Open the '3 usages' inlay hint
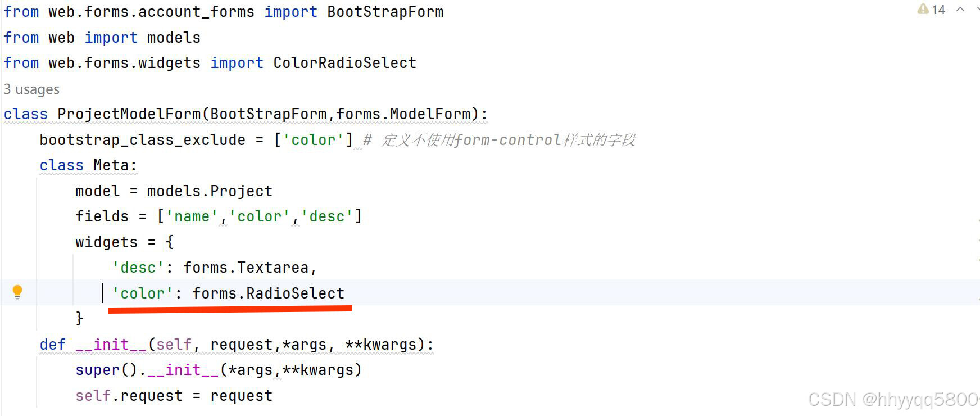980x416 pixels. (x=31, y=89)
